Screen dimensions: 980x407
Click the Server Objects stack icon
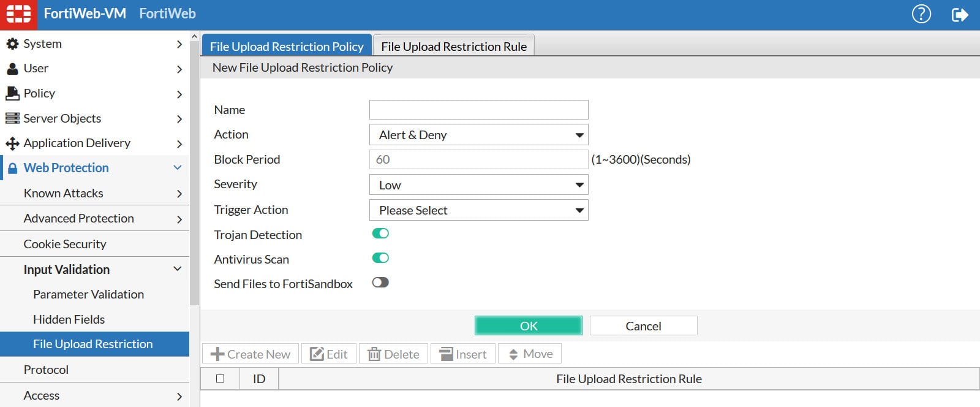tap(12, 118)
